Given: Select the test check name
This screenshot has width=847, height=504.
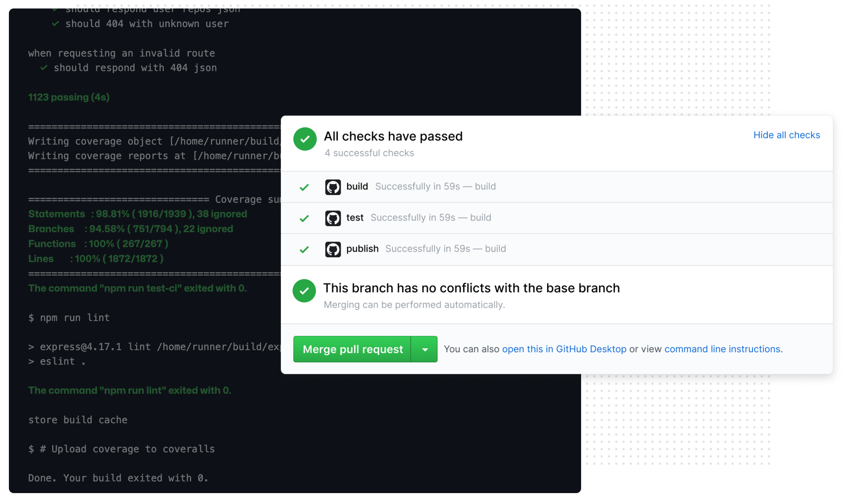Looking at the screenshot, I should pyautogui.click(x=355, y=218).
